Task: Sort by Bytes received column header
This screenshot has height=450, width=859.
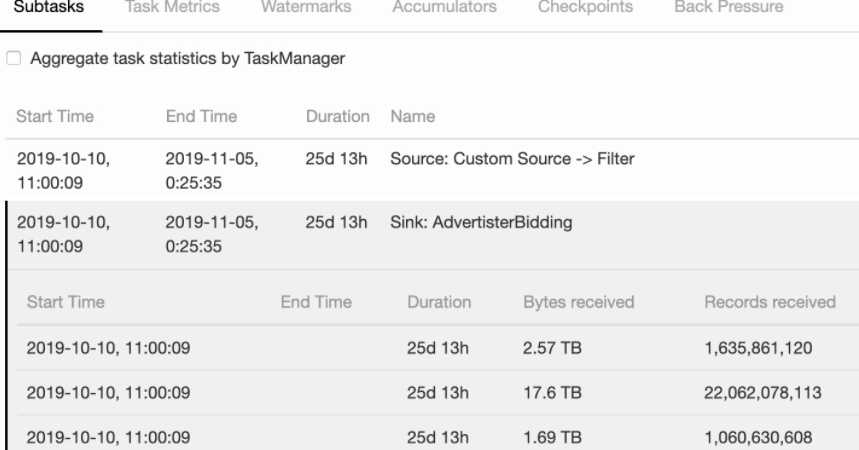Action: (579, 302)
